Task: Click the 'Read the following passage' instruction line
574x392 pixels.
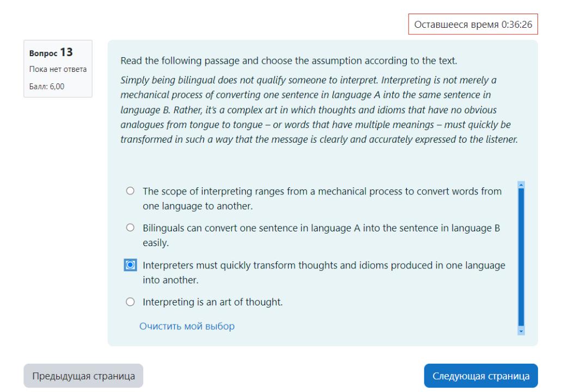Action: (x=289, y=60)
